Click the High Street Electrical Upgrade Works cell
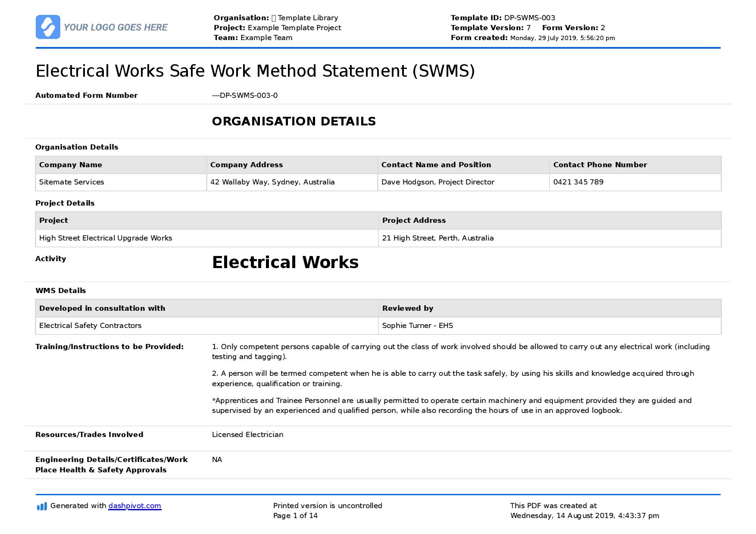The width and height of the screenshot is (756, 534). pos(106,238)
